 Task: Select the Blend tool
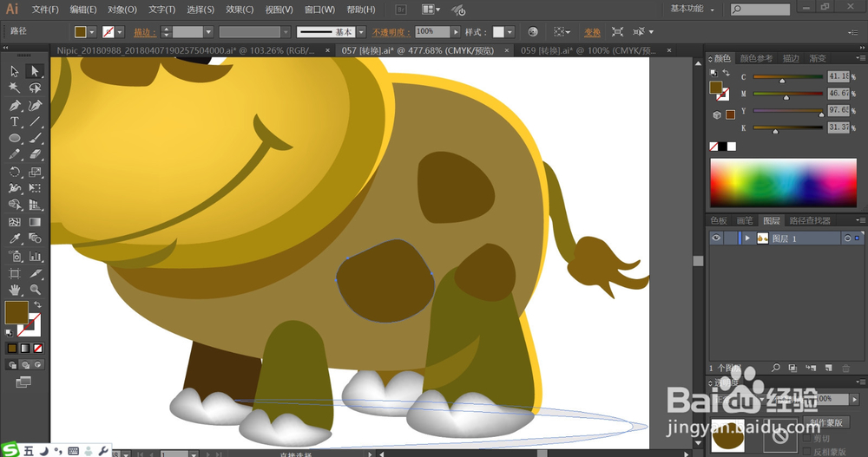pos(35,238)
